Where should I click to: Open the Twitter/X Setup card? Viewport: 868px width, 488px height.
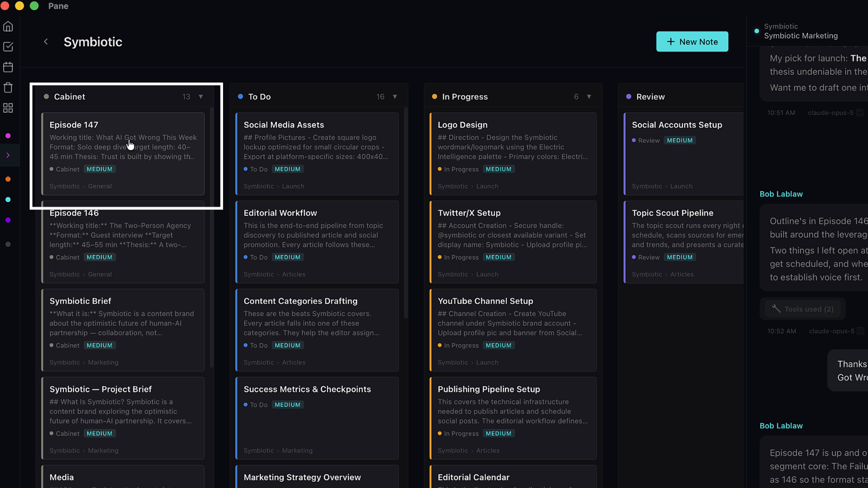coord(513,242)
